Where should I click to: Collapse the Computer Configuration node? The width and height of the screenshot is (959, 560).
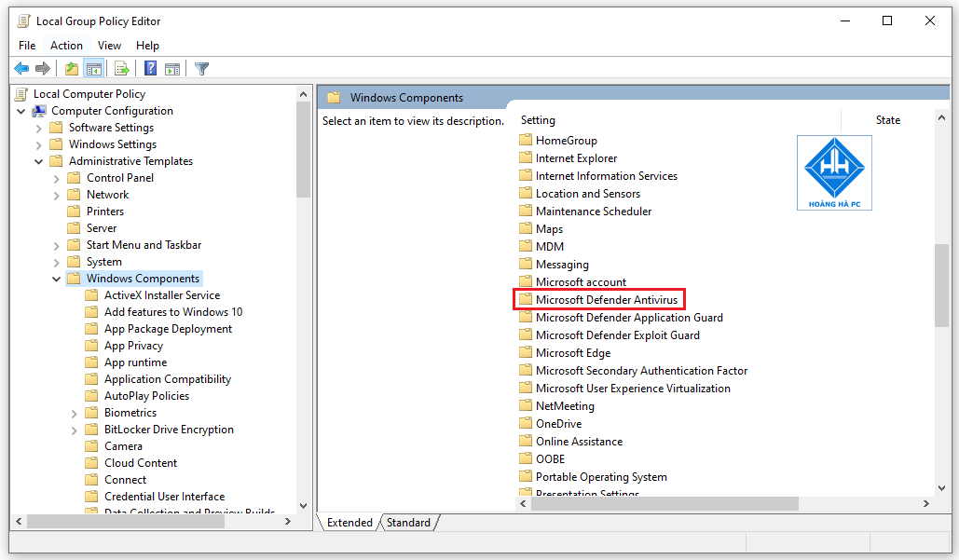point(21,111)
